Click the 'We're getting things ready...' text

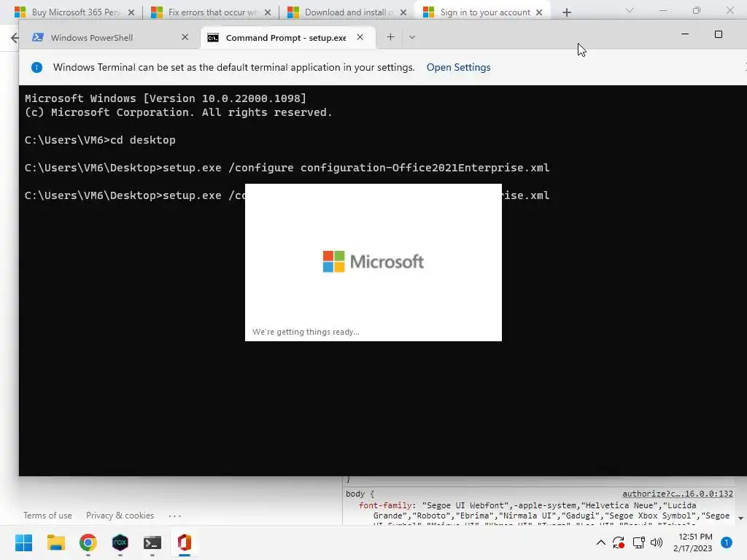point(306,332)
